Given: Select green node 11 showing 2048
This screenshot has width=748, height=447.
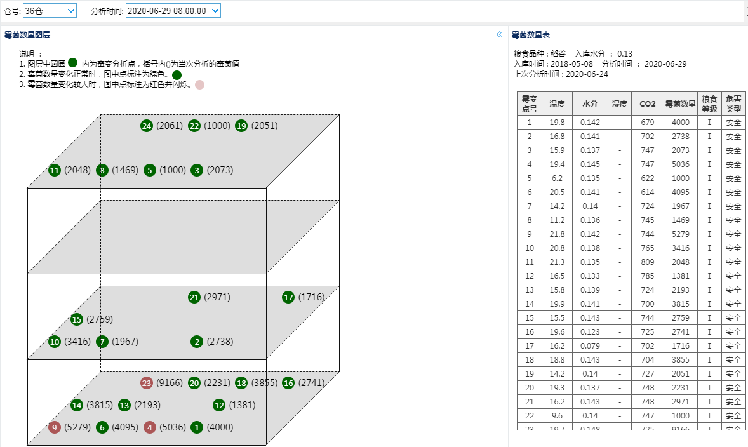Looking at the screenshot, I should click(54, 171).
